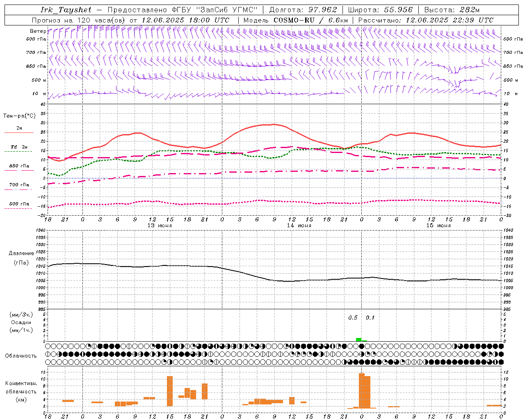
Task: Click the Облачность cloud cover label
Action: pos(21,356)
